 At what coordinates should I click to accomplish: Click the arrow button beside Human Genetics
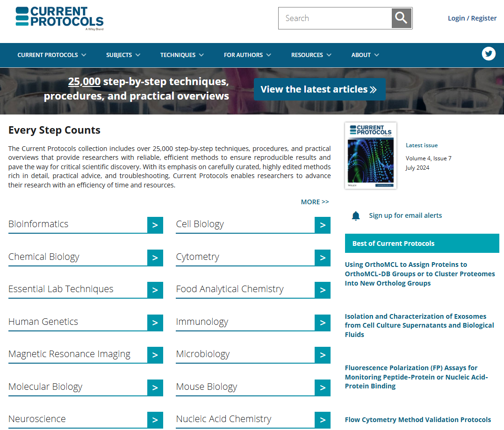[x=155, y=322]
